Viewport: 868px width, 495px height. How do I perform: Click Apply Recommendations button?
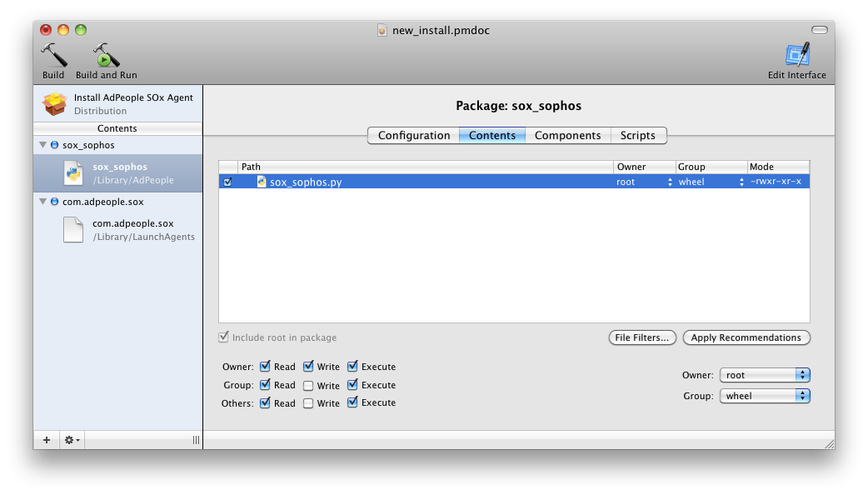click(746, 337)
